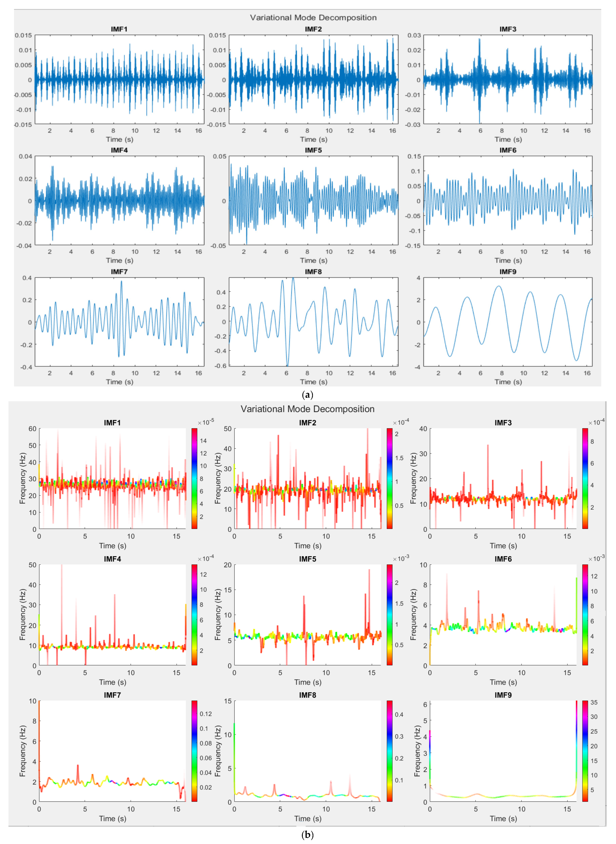Click the IMF7 spectrum colorbar
616x844 pixels.
194,751
